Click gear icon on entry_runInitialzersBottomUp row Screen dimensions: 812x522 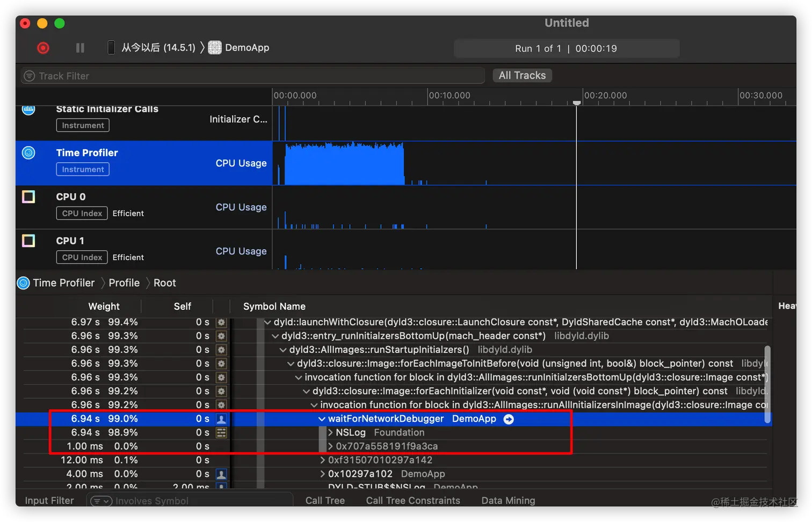(221, 336)
